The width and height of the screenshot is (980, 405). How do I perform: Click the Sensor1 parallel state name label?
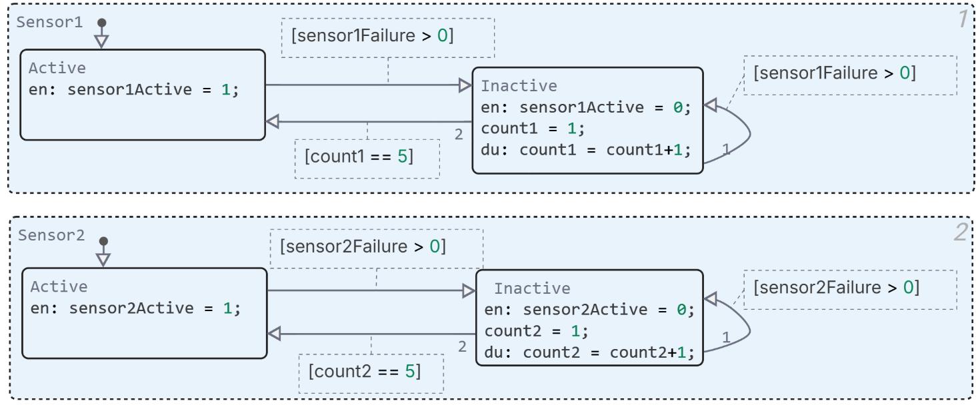coord(49,21)
